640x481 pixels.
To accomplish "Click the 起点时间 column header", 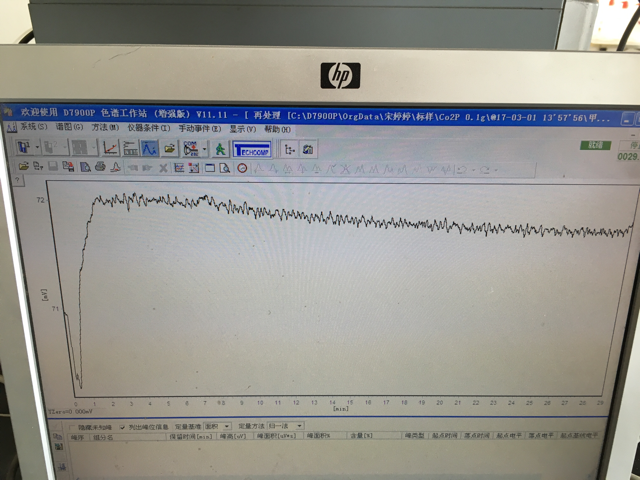I will (x=444, y=436).
